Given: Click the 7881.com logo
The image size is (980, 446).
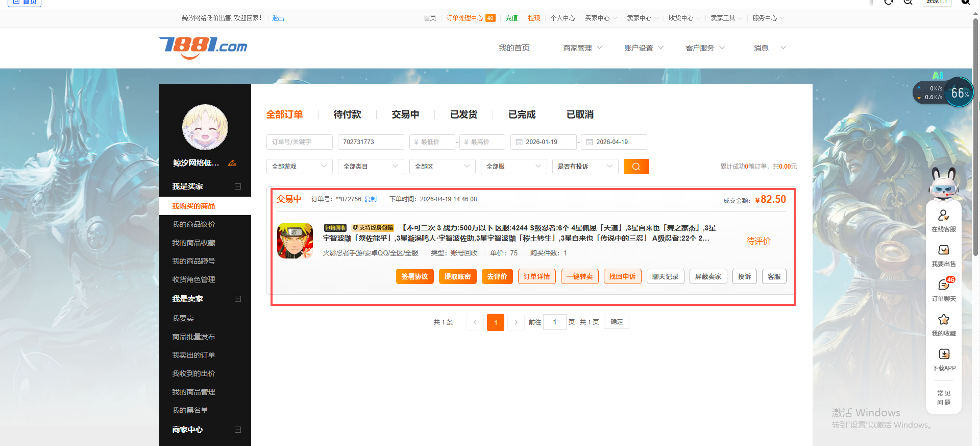Looking at the screenshot, I should (203, 48).
